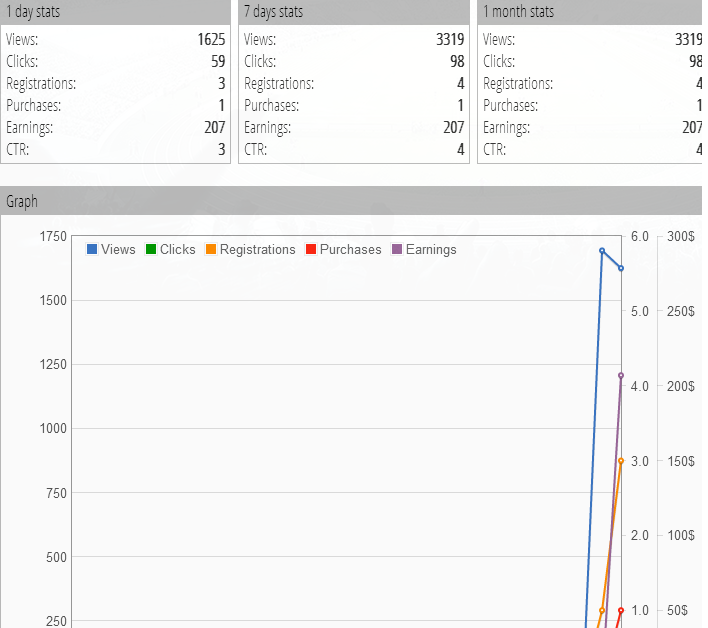The width and height of the screenshot is (708, 628).
Task: Click the green Clicks legend swatch
Action: (151, 249)
